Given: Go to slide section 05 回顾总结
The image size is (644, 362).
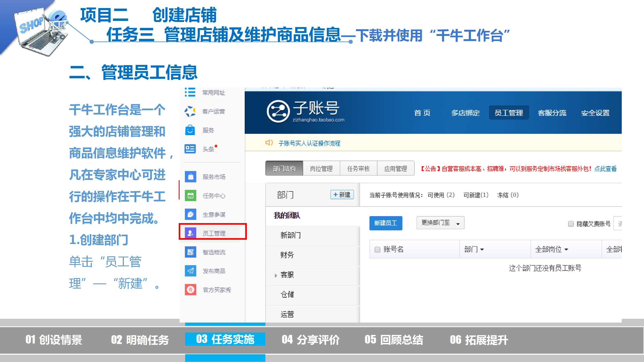Looking at the screenshot, I should (394, 340).
